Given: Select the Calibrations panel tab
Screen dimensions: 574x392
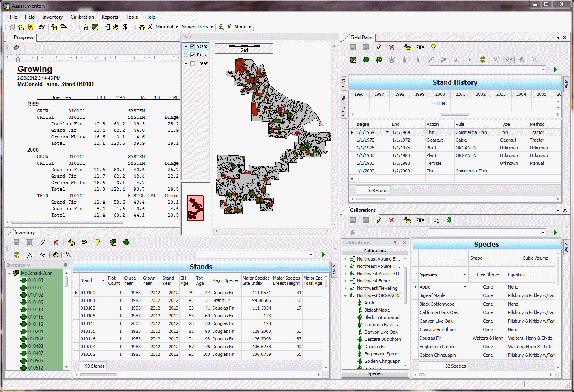Looking at the screenshot, I should [x=363, y=210].
